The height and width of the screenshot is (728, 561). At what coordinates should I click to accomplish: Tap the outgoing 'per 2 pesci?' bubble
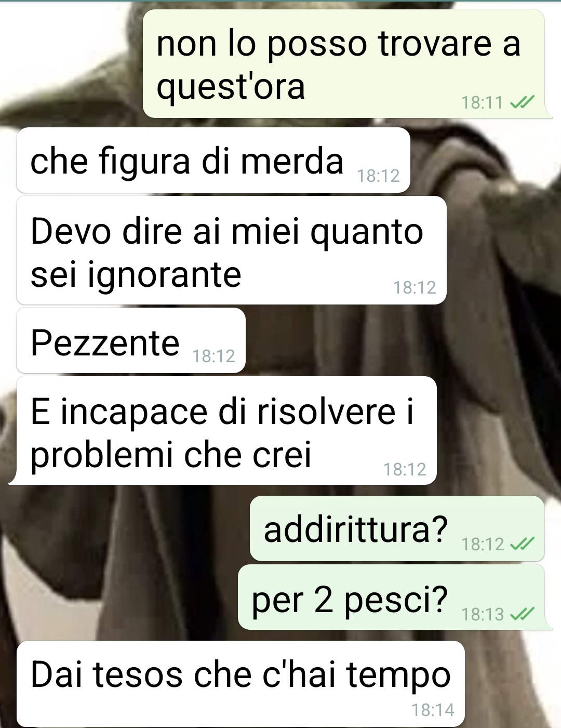pos(392,597)
